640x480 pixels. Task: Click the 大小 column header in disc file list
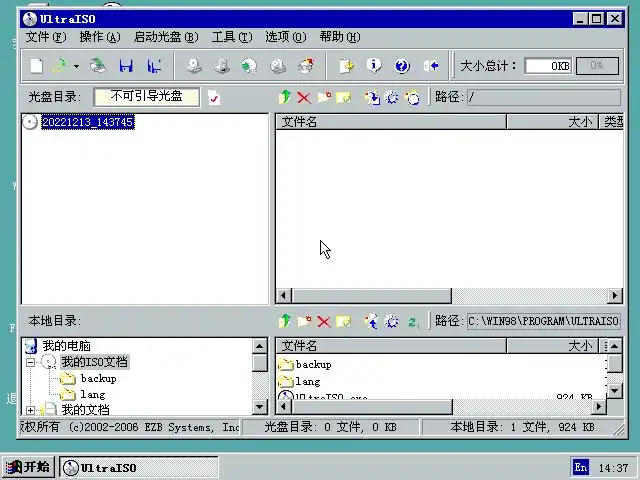552,122
